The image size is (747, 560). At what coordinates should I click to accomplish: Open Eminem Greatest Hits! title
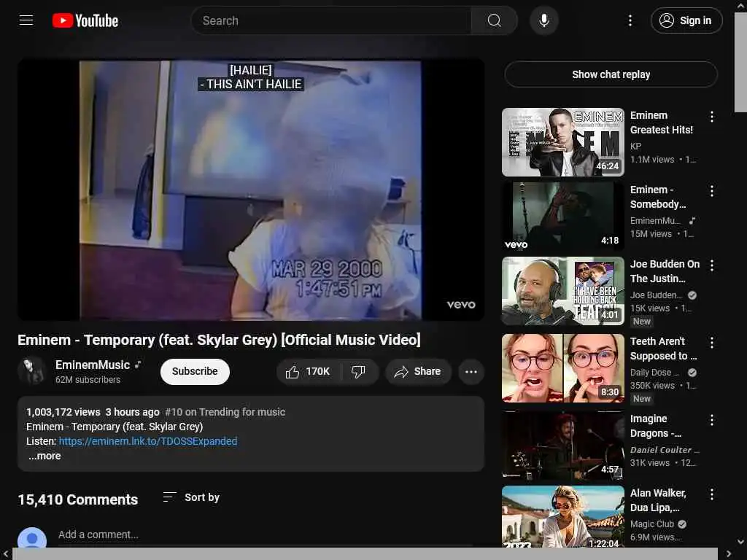tap(661, 122)
